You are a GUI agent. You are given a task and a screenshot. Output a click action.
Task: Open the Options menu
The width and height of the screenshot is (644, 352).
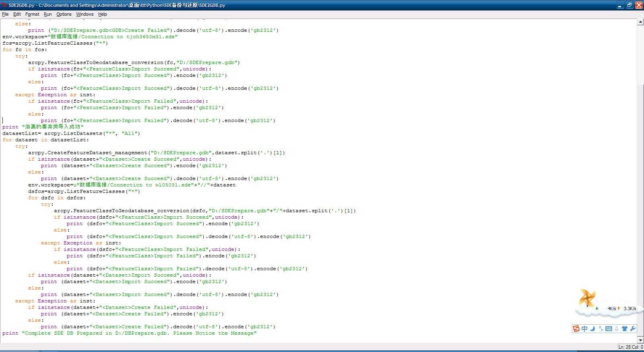[x=64, y=14]
